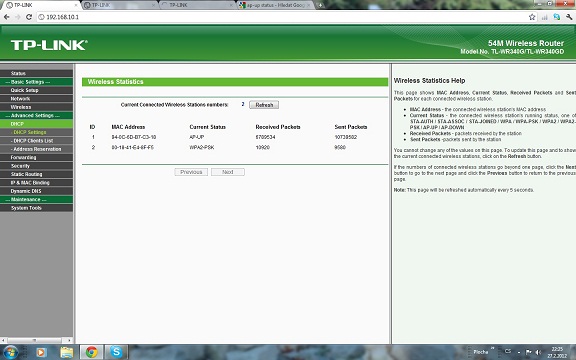Screen dimensions: 576x360
Task: Click the MAC address in row 1
Action: click(134, 137)
